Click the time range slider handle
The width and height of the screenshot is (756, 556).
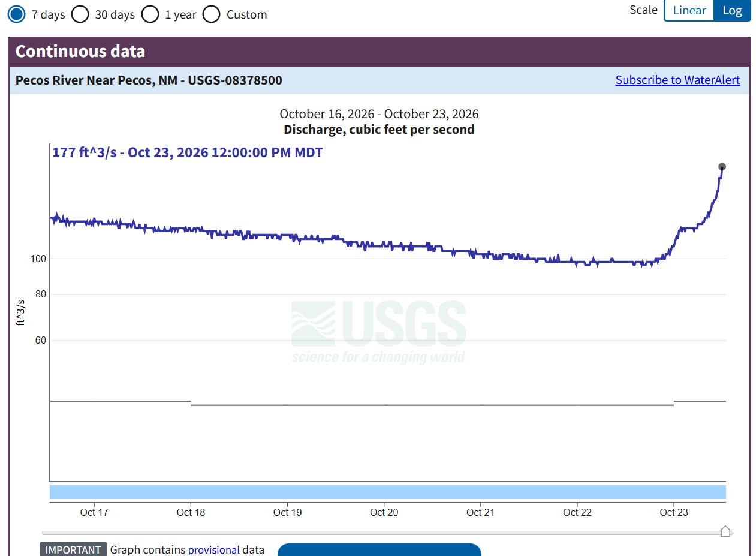tap(725, 531)
